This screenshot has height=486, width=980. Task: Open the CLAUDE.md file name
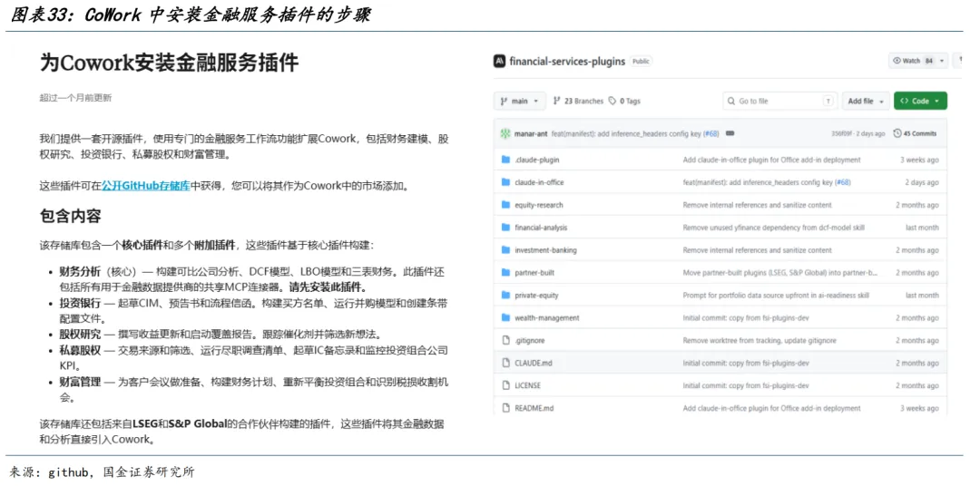pyautogui.click(x=534, y=363)
